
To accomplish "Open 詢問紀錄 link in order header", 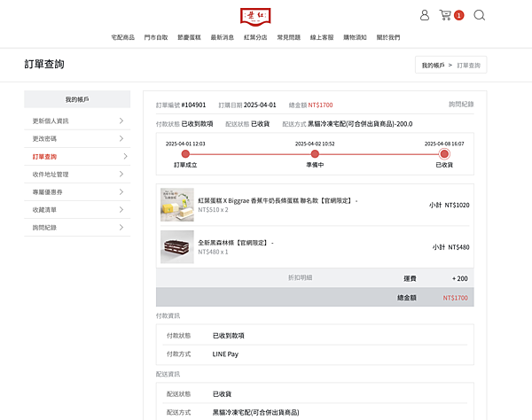I will coord(461,104).
